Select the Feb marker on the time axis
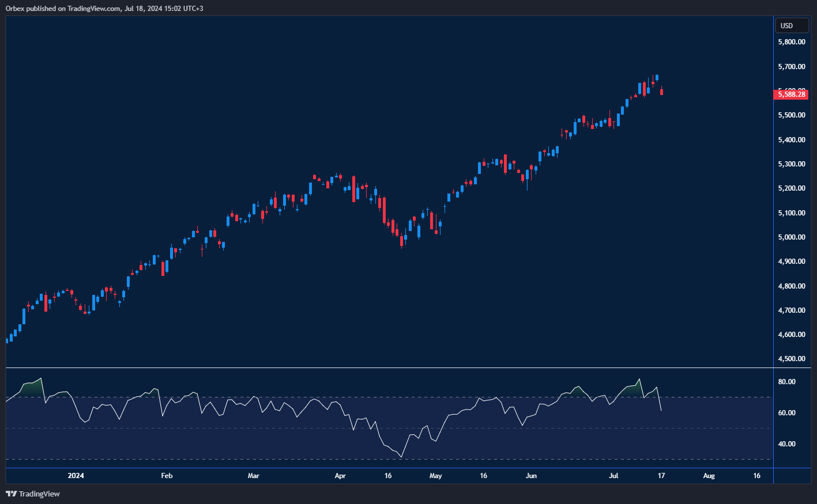 click(x=167, y=476)
